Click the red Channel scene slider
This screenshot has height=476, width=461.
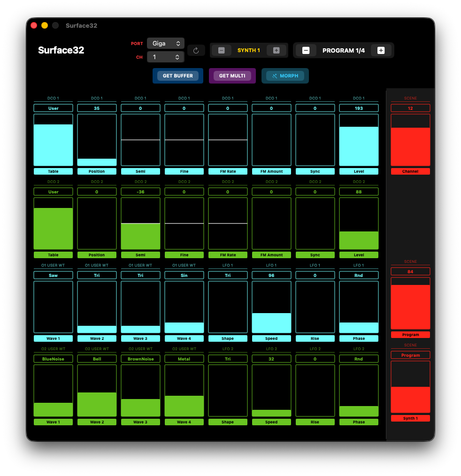tap(410, 140)
